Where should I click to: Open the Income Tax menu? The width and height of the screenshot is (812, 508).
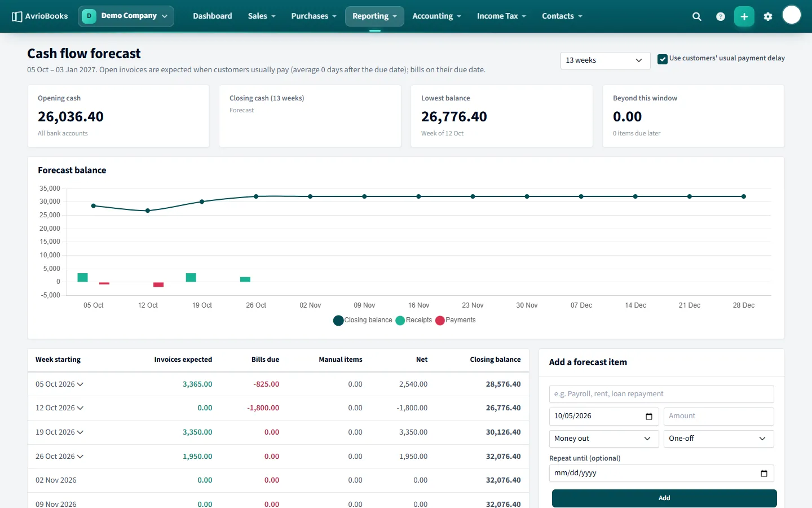click(501, 16)
